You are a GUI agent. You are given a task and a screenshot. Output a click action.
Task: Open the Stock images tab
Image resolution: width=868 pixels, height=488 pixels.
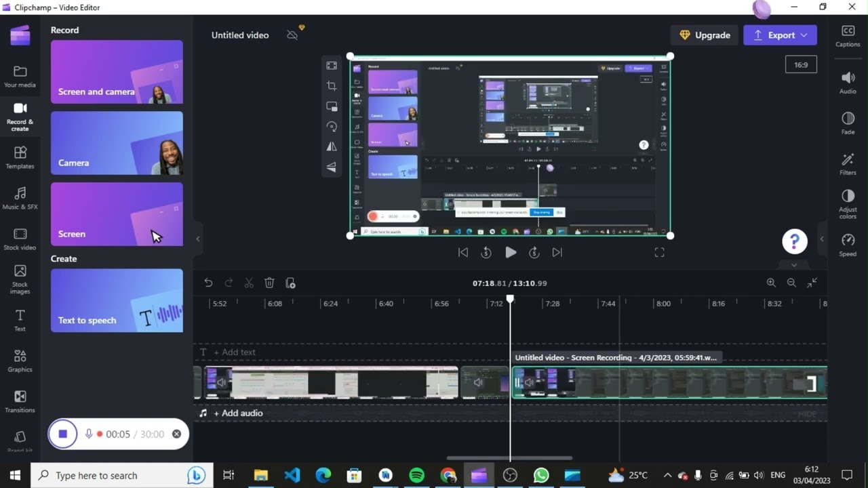(x=20, y=279)
